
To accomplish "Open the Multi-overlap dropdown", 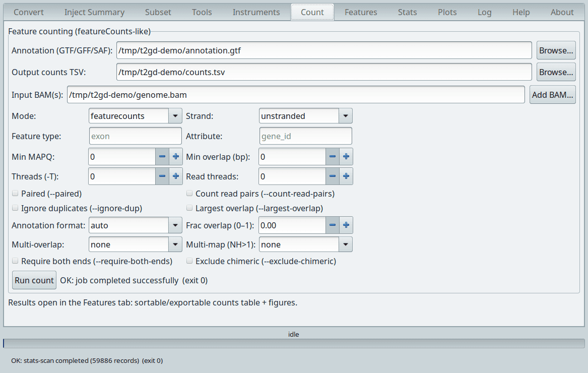I will [136, 244].
